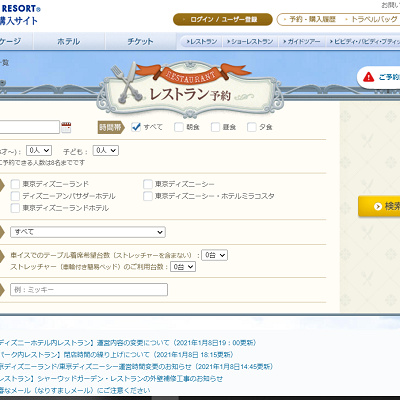The image size is (400, 400).
Task: Open the adult count 0人 dropdown
Action: point(39,151)
